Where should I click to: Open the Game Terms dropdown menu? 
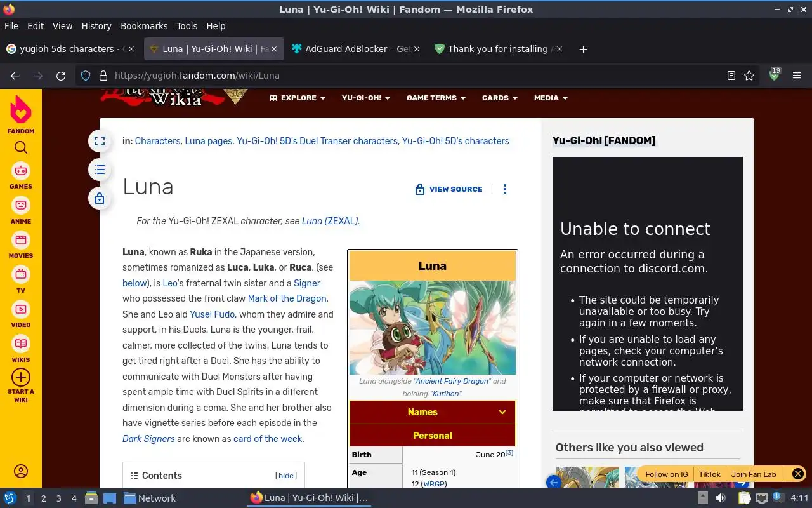[x=436, y=98]
